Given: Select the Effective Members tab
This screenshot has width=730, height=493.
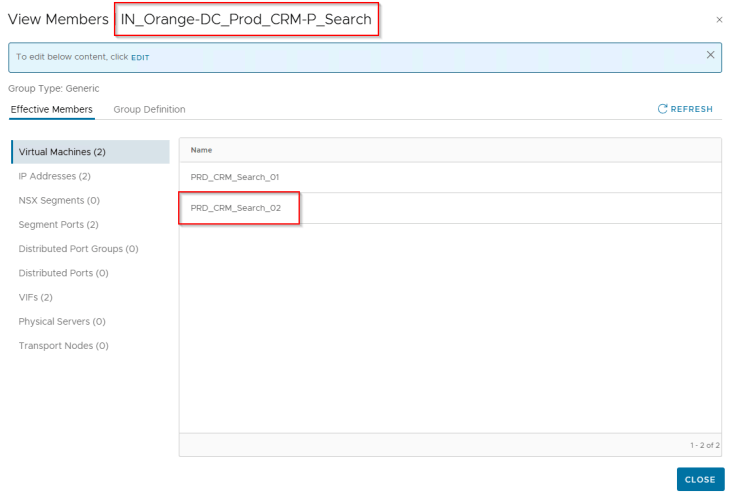Looking at the screenshot, I should [52, 109].
